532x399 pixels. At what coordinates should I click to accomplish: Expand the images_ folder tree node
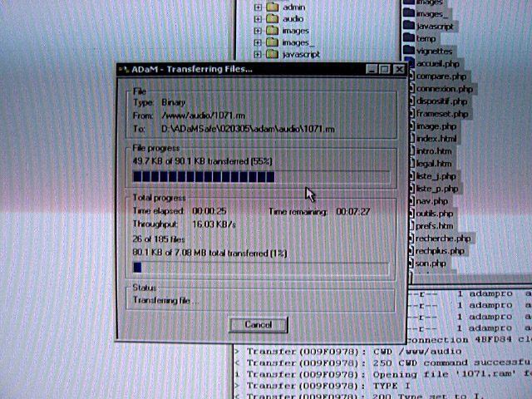tap(258, 42)
